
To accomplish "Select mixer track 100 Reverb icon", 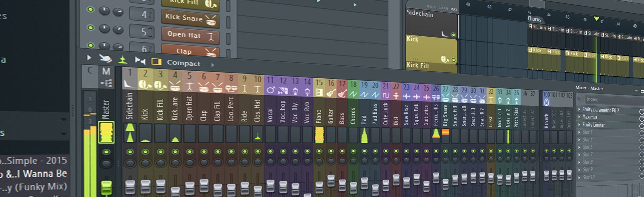I will (546, 102).
